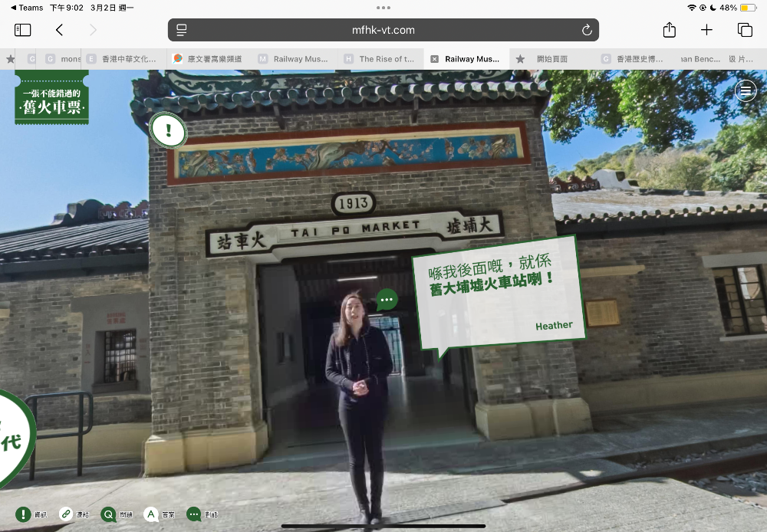Open page settings menu in address bar
This screenshot has width=767, height=532.
pyautogui.click(x=182, y=30)
